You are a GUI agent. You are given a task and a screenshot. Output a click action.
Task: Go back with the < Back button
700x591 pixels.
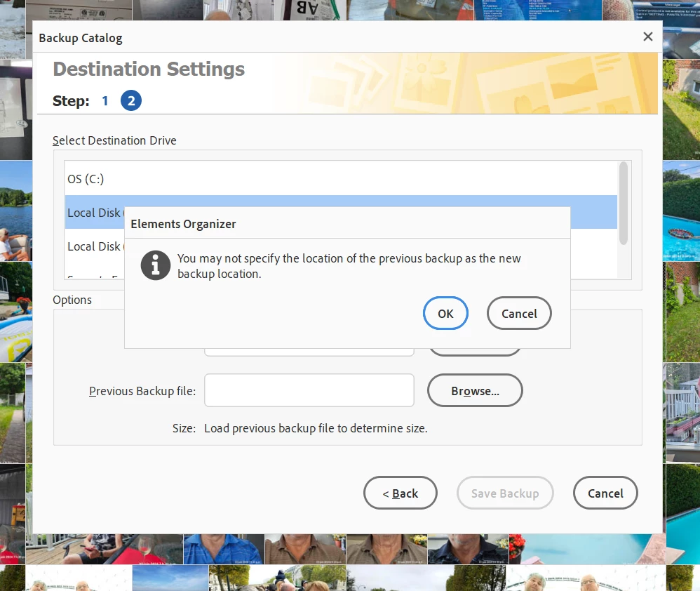(400, 493)
